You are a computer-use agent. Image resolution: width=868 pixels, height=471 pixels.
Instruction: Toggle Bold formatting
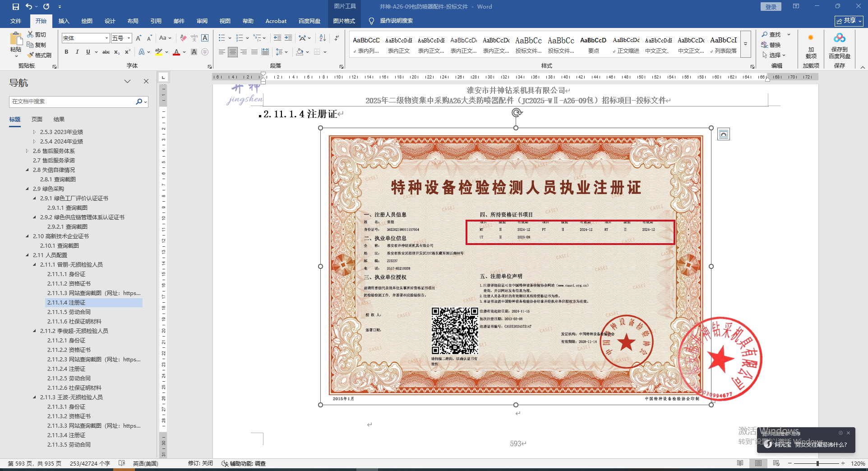click(66, 52)
